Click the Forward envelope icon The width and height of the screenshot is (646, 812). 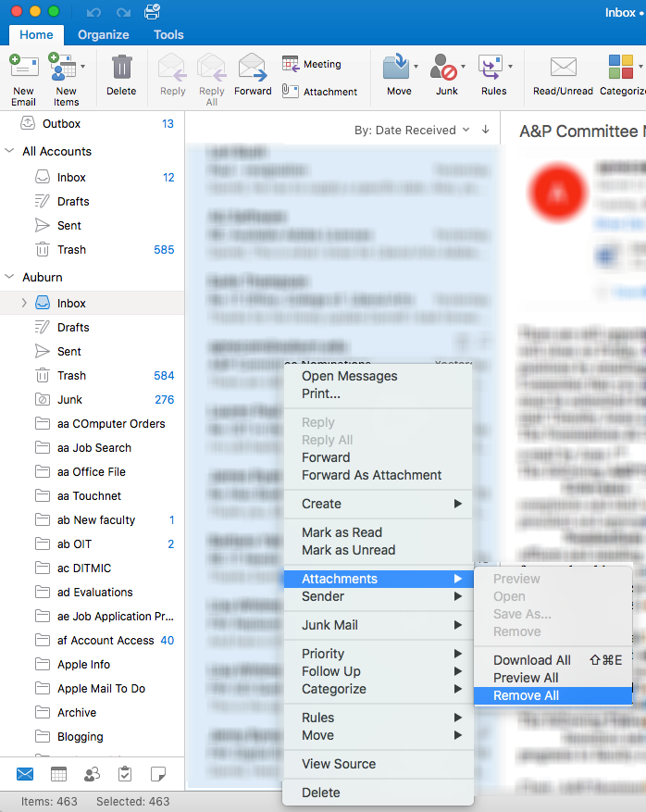[253, 68]
